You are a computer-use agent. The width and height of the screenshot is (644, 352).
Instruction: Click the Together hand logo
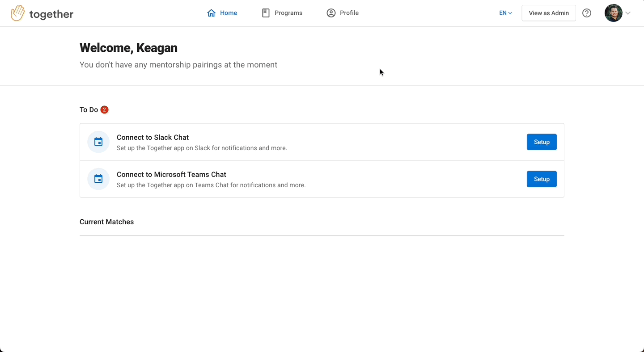point(18,13)
